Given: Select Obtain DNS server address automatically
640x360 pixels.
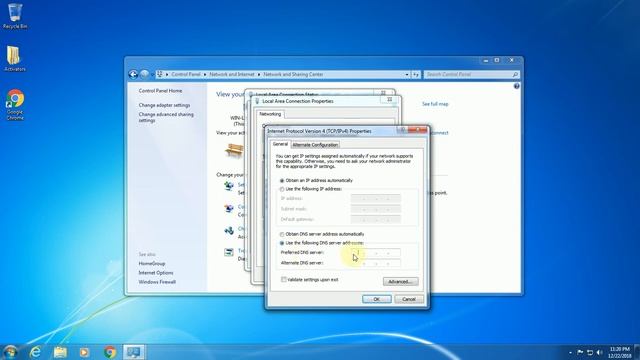Looking at the screenshot, I should point(282,234).
